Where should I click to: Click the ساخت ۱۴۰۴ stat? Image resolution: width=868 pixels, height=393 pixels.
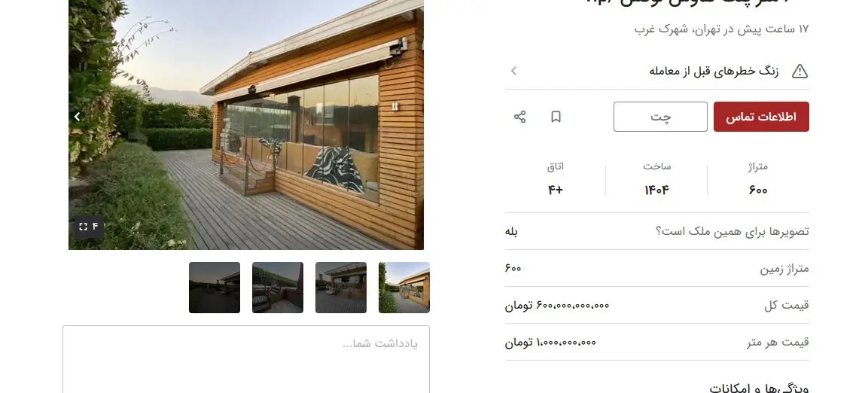pyautogui.click(x=656, y=178)
